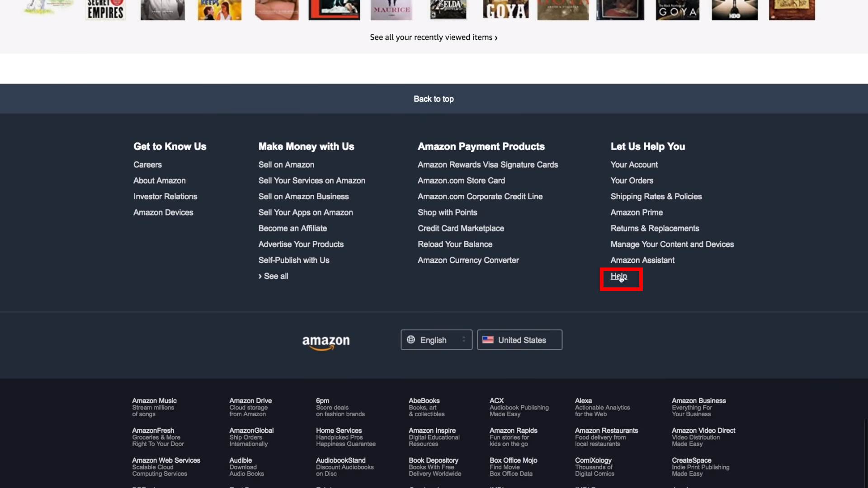Click the Back to top bar

click(434, 99)
